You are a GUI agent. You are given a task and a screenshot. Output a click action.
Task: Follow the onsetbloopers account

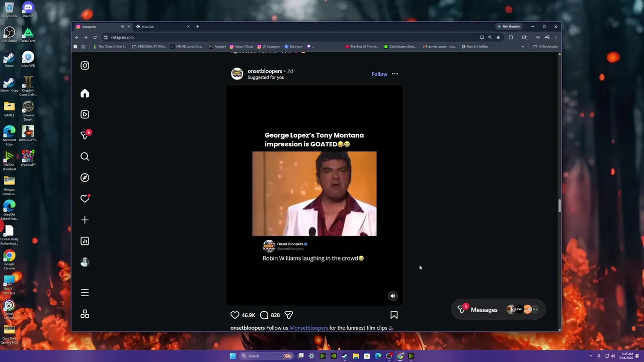coord(379,74)
